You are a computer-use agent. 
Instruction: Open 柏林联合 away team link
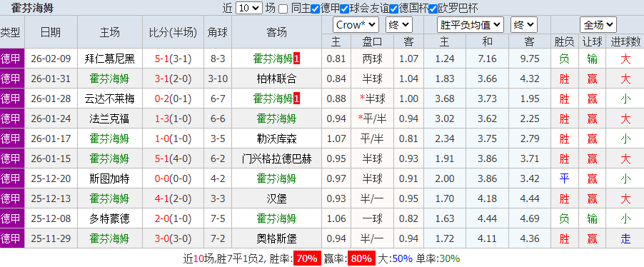coord(276,79)
